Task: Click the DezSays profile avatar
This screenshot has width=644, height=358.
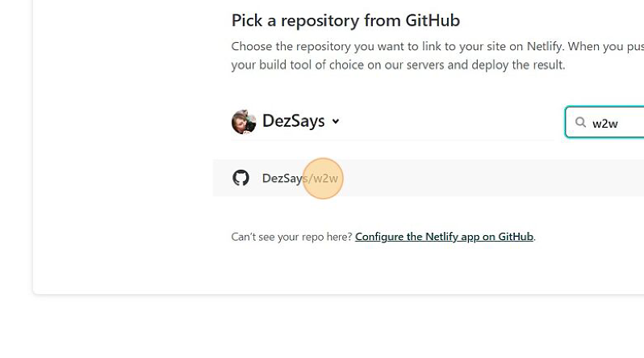Action: click(x=243, y=121)
